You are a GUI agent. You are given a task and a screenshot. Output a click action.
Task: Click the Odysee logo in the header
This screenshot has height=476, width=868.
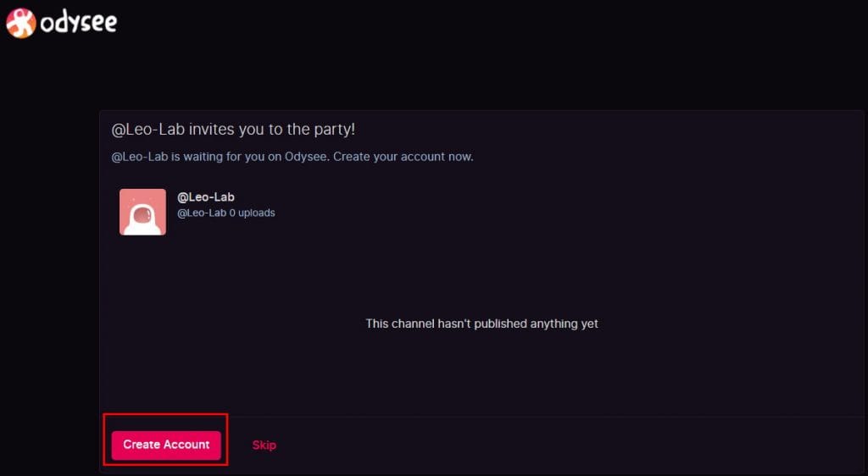coord(61,23)
